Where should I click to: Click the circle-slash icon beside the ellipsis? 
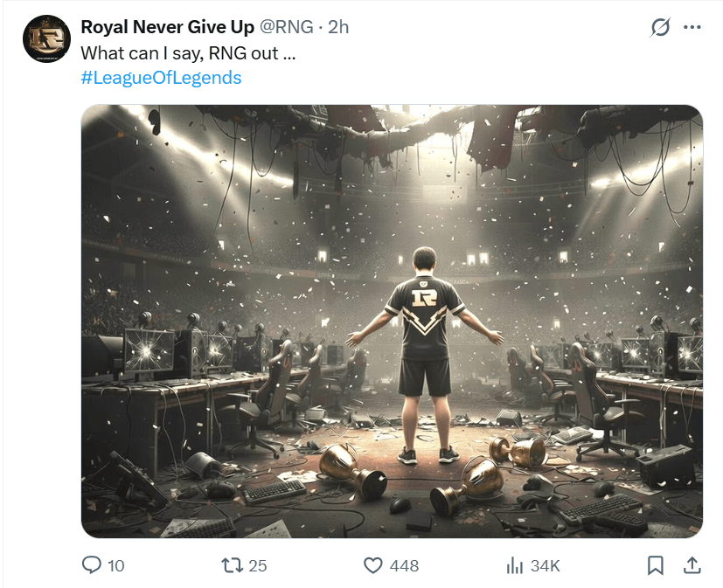click(661, 28)
